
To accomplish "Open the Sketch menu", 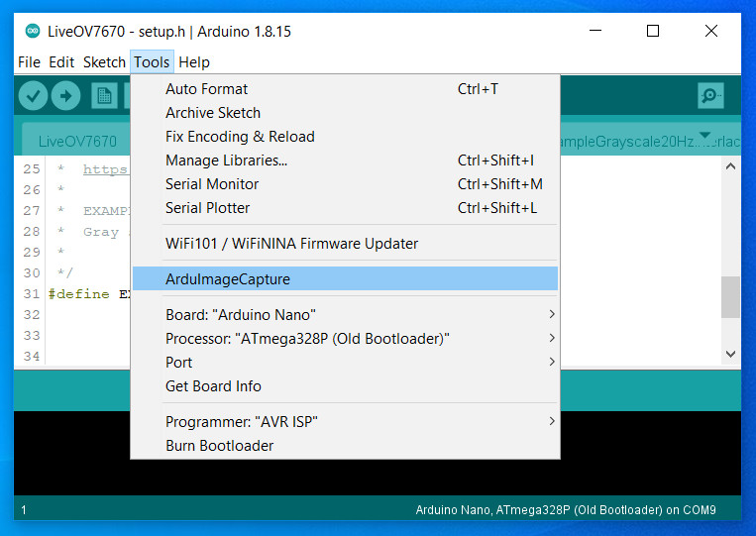I will 104,62.
